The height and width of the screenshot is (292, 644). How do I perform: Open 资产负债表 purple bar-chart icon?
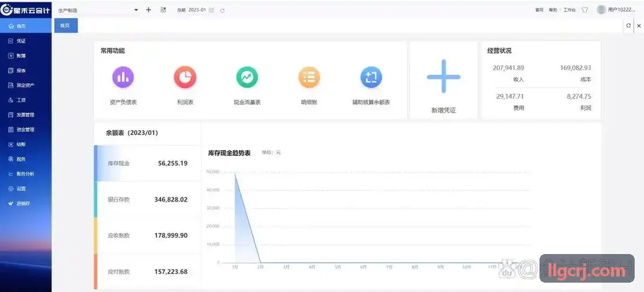pyautogui.click(x=123, y=77)
